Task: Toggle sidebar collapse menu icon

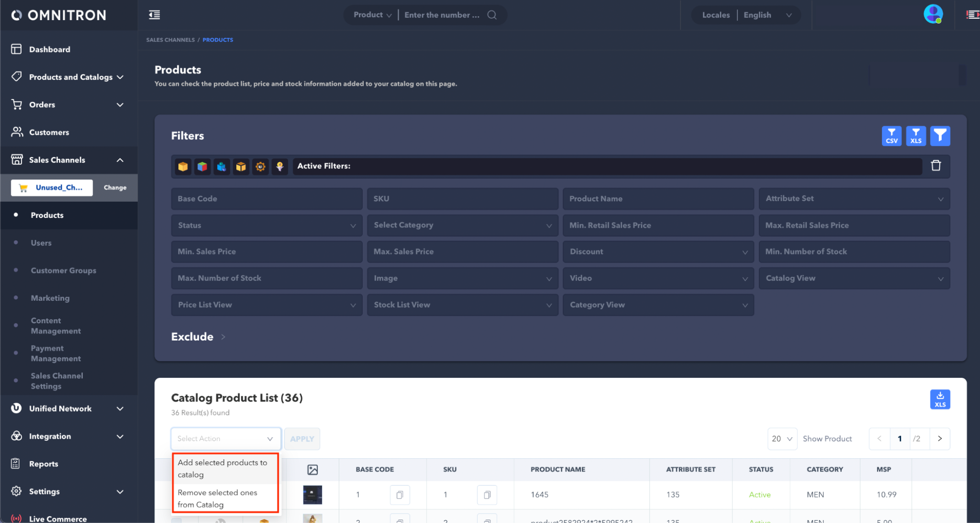Action: (154, 15)
